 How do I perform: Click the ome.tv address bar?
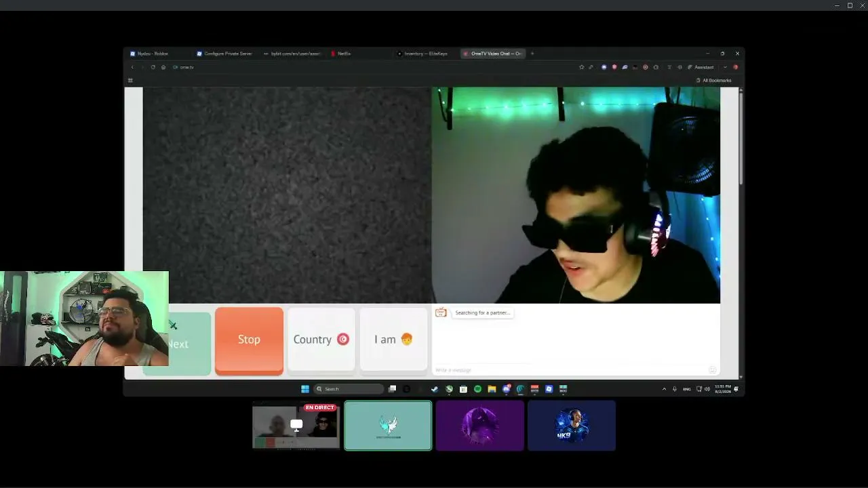[x=373, y=67]
